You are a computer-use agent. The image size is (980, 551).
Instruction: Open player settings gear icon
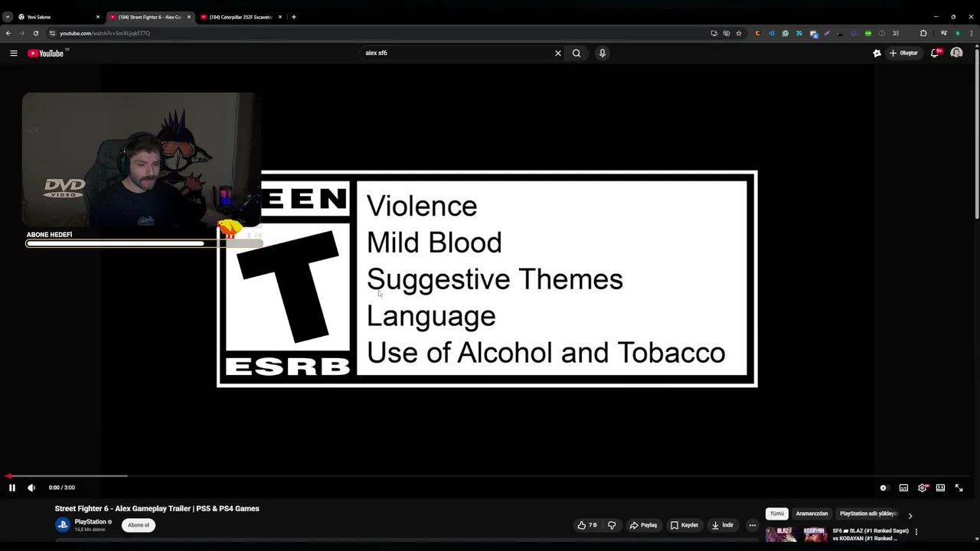(x=923, y=487)
